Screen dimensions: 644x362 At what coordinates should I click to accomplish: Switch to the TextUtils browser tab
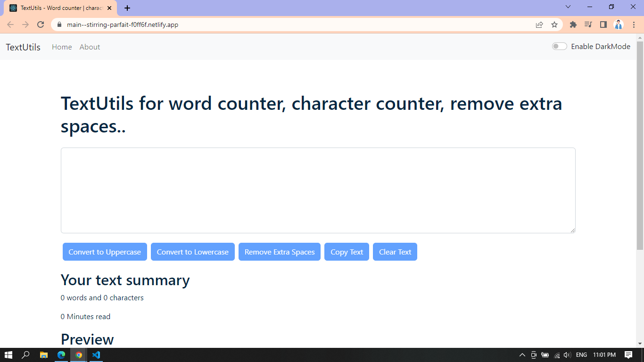[57, 8]
